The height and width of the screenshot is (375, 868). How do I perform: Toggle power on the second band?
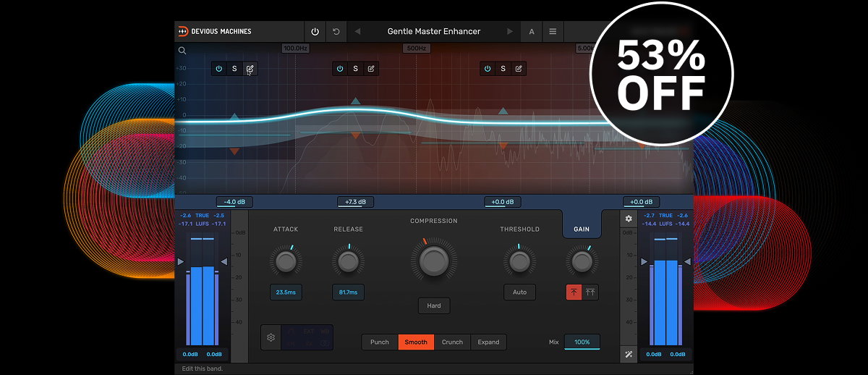[340, 69]
